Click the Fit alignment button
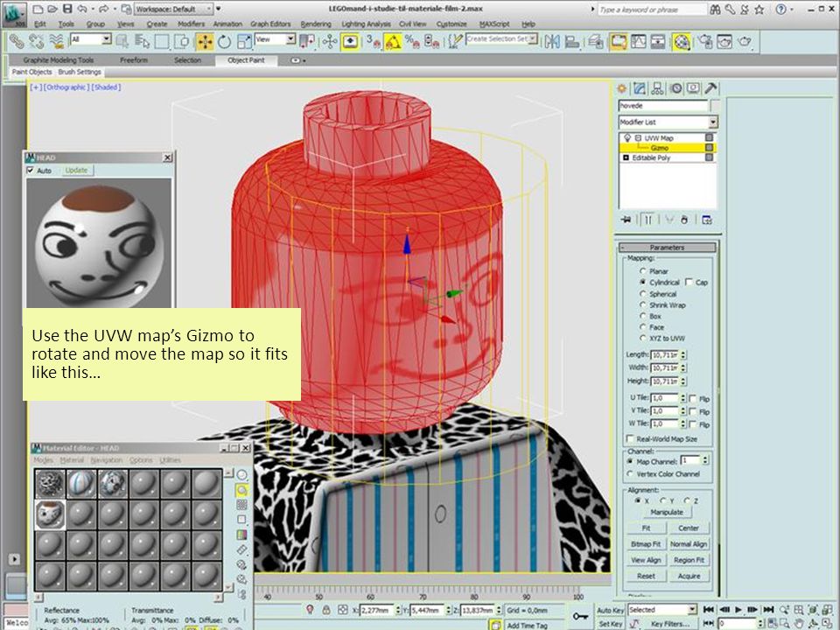Viewport: 840px width, 630px height. click(x=646, y=528)
